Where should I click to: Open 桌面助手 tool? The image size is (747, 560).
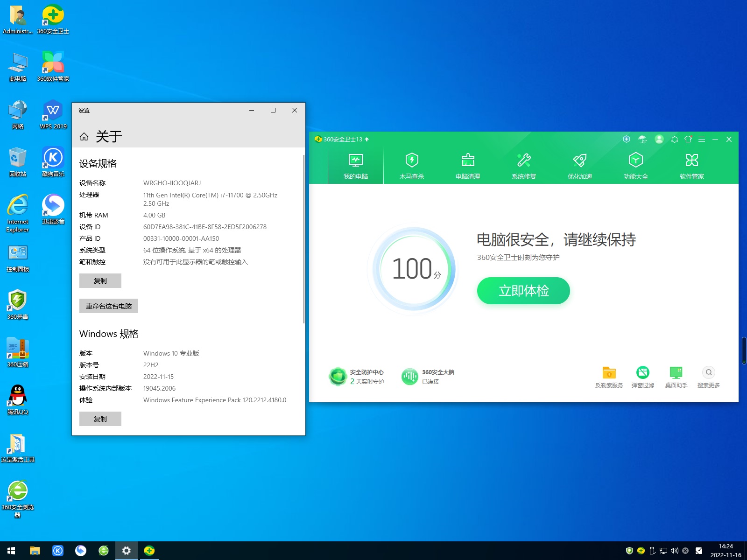(676, 377)
